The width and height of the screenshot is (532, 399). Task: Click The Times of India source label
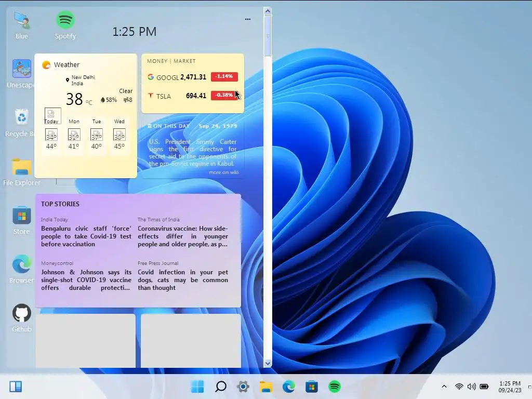point(158,220)
